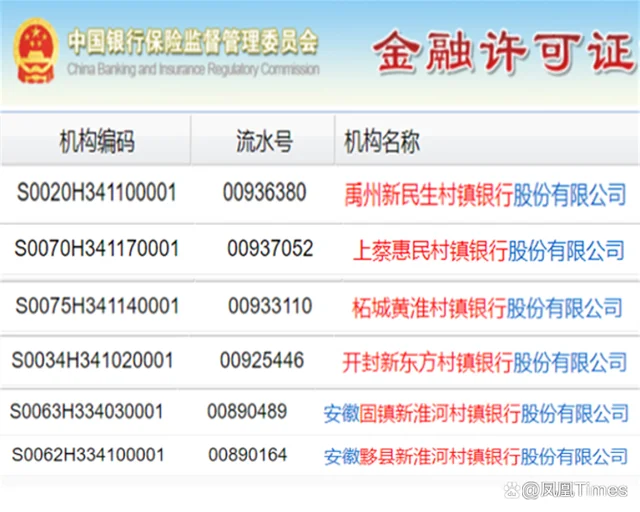Click the national emblem logo
The height and width of the screenshot is (512, 640).
tap(35, 51)
